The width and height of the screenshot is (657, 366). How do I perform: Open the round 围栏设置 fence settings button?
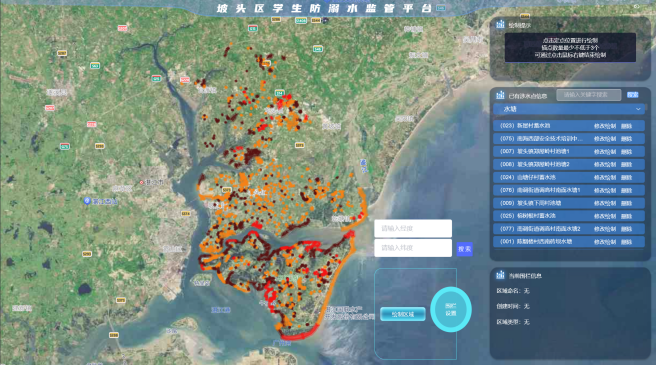click(451, 309)
